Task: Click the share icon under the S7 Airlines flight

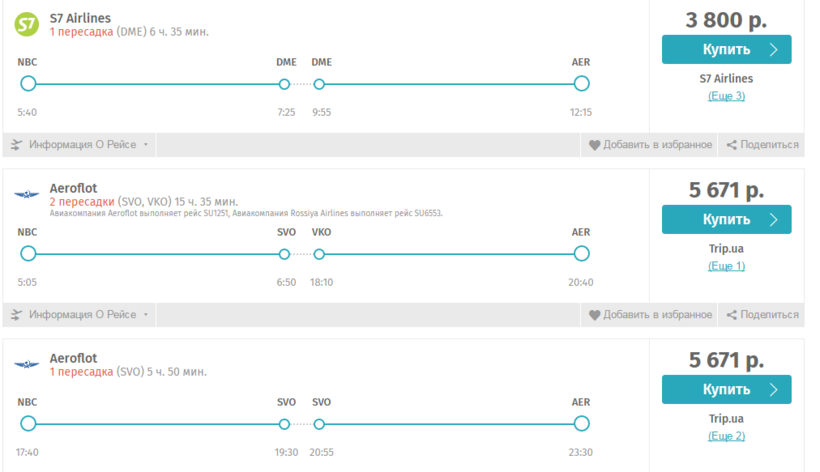Action: coord(732,145)
